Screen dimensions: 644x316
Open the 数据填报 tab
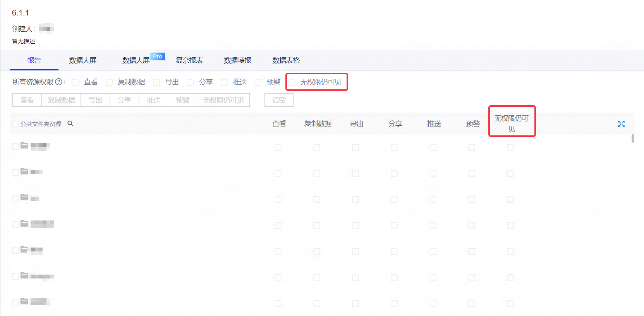point(237,60)
